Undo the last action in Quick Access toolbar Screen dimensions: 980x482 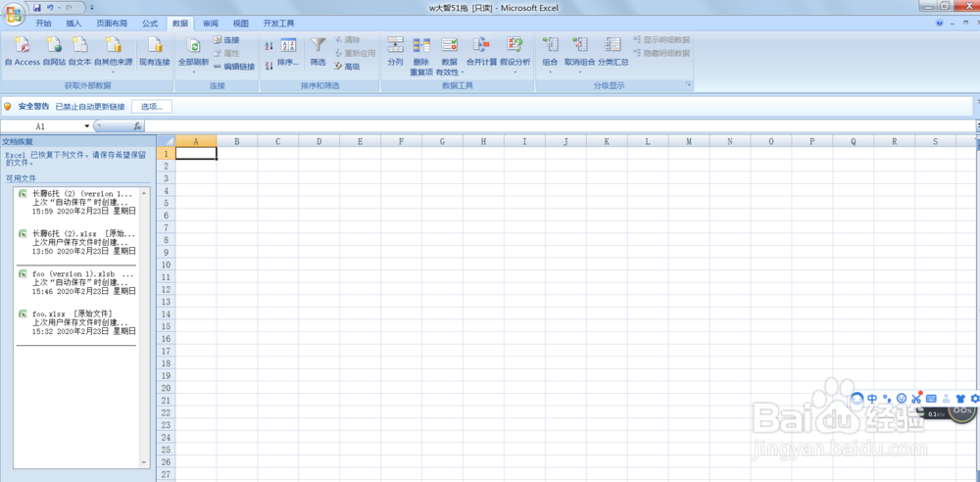50,8
